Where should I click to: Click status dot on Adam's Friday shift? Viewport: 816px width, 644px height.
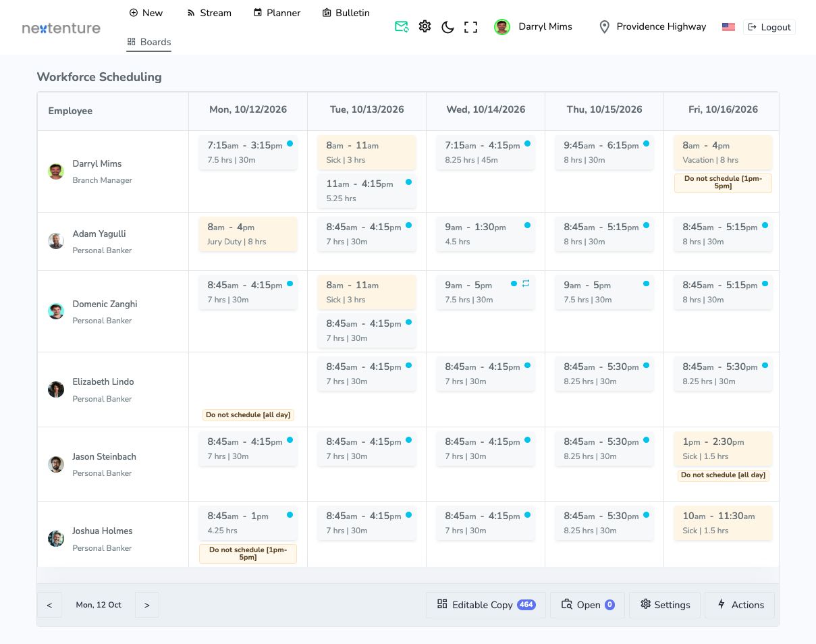[x=765, y=225]
